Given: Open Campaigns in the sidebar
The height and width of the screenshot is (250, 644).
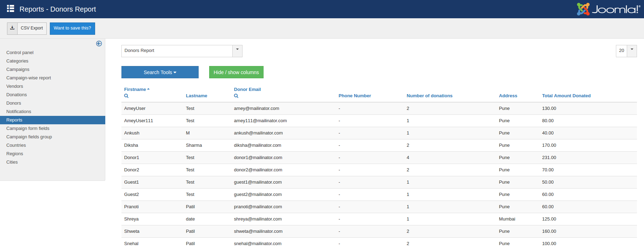Looking at the screenshot, I should (18, 70).
